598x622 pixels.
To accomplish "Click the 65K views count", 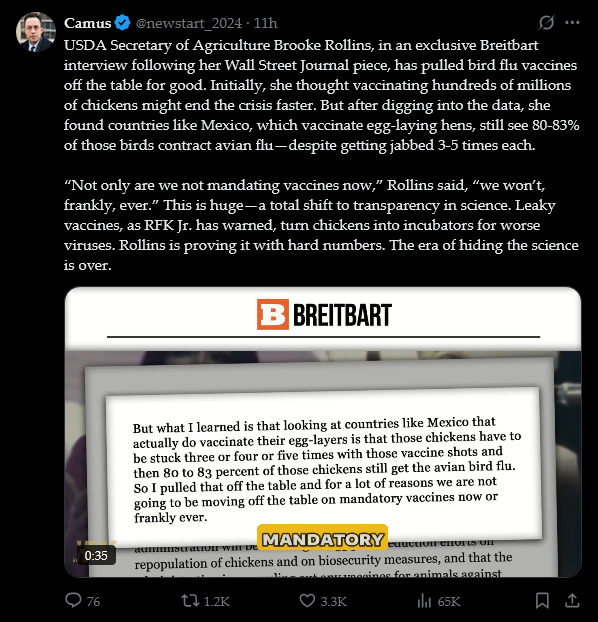I will pos(449,601).
